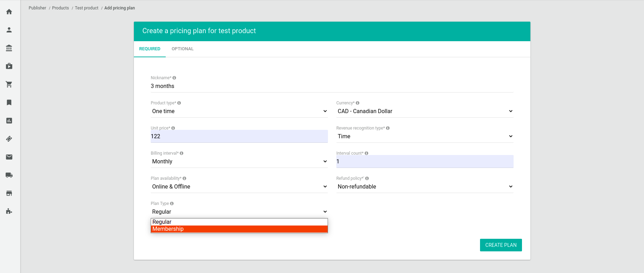Open the Product type dropdown
This screenshot has width=644, height=273.
click(x=239, y=111)
